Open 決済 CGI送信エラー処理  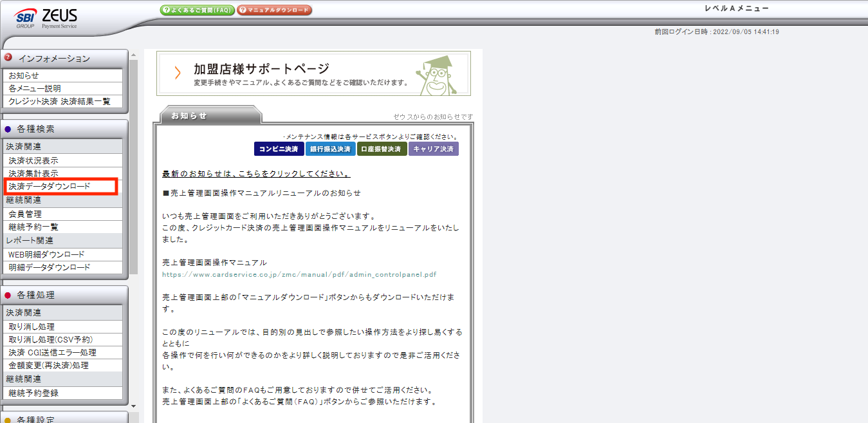click(x=62, y=352)
